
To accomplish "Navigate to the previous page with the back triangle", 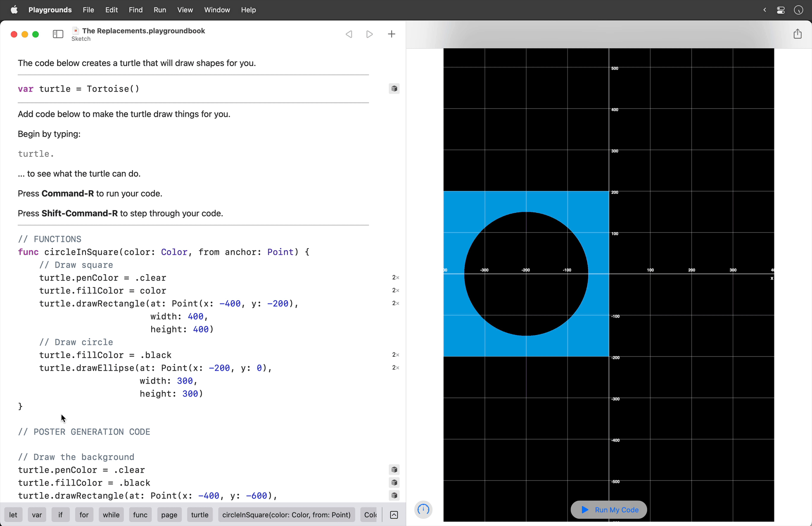I will tap(349, 34).
